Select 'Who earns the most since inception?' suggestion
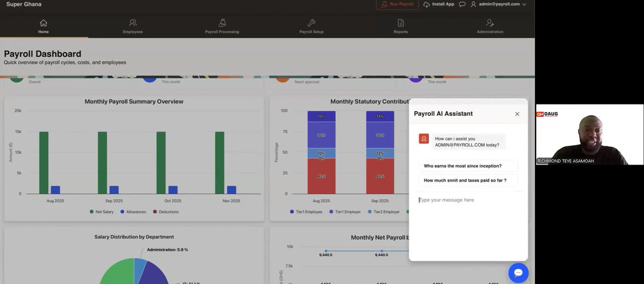The width and height of the screenshot is (644, 284). tap(468, 166)
